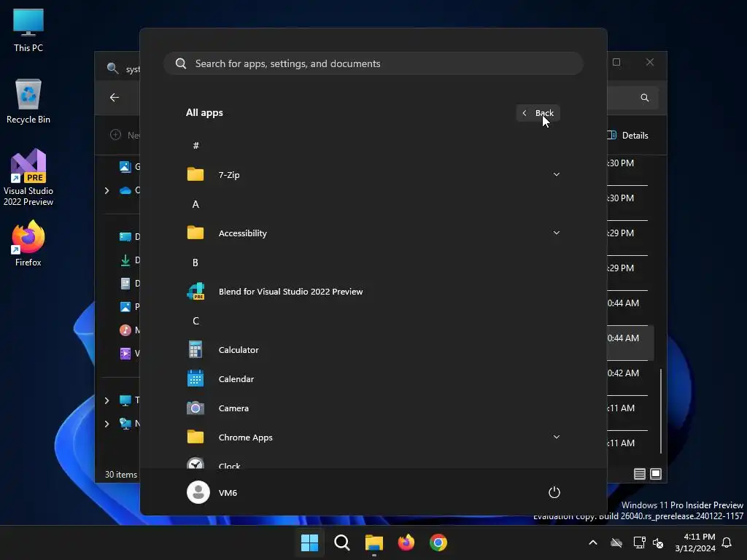Click File Explorer search box magnifier
This screenshot has height=560, width=747.
pyautogui.click(x=645, y=98)
